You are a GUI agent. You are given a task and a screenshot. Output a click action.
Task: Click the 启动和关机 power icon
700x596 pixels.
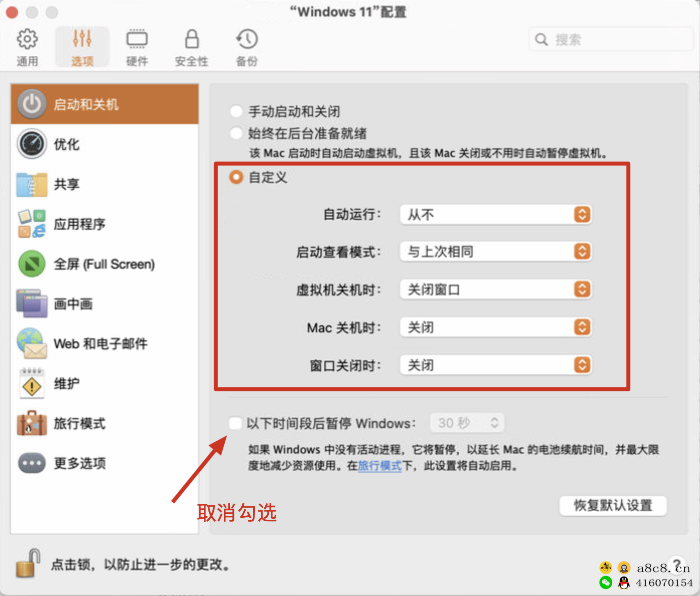pos(32,104)
